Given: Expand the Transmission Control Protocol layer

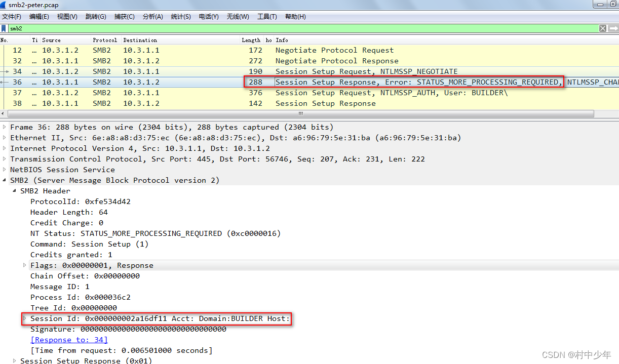Looking at the screenshot, I should coord(4,159).
